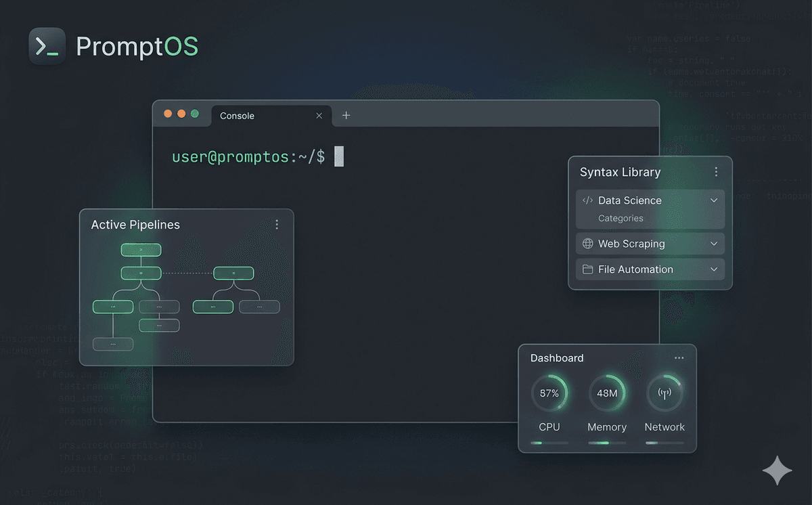The image size is (812, 505).
Task: Click the Web Scraping globe icon
Action: pyautogui.click(x=587, y=244)
